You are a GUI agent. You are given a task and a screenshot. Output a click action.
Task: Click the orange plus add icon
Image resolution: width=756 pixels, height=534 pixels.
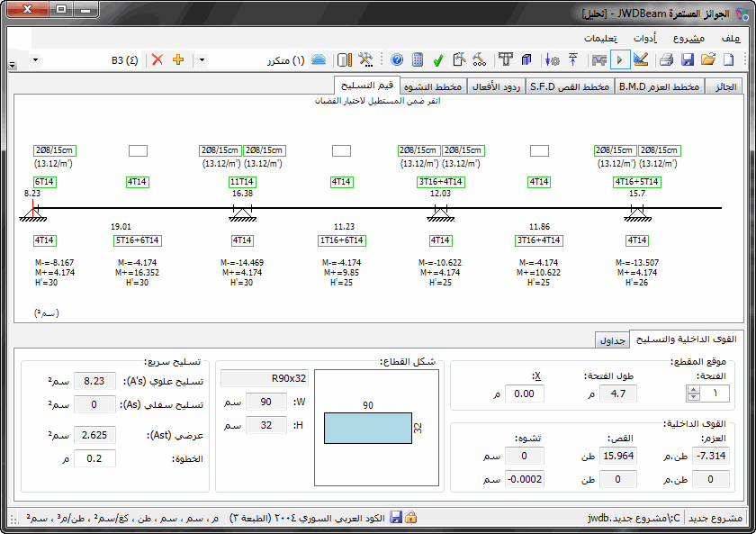point(177,59)
